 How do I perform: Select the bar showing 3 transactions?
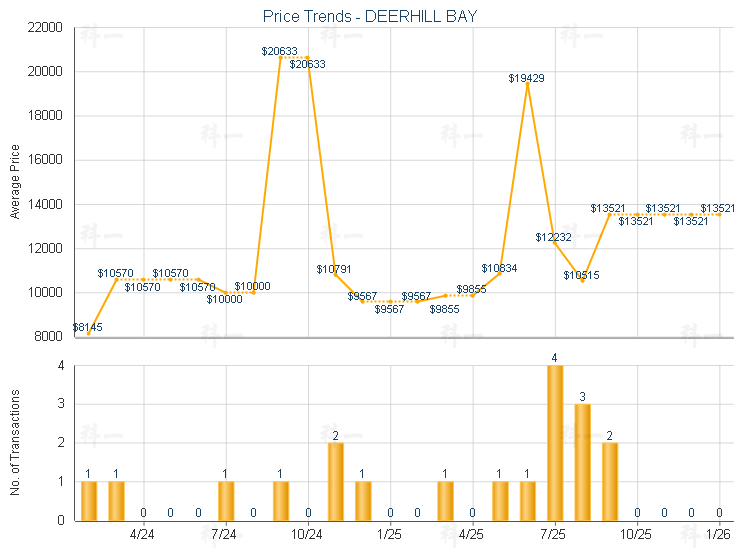pos(582,462)
